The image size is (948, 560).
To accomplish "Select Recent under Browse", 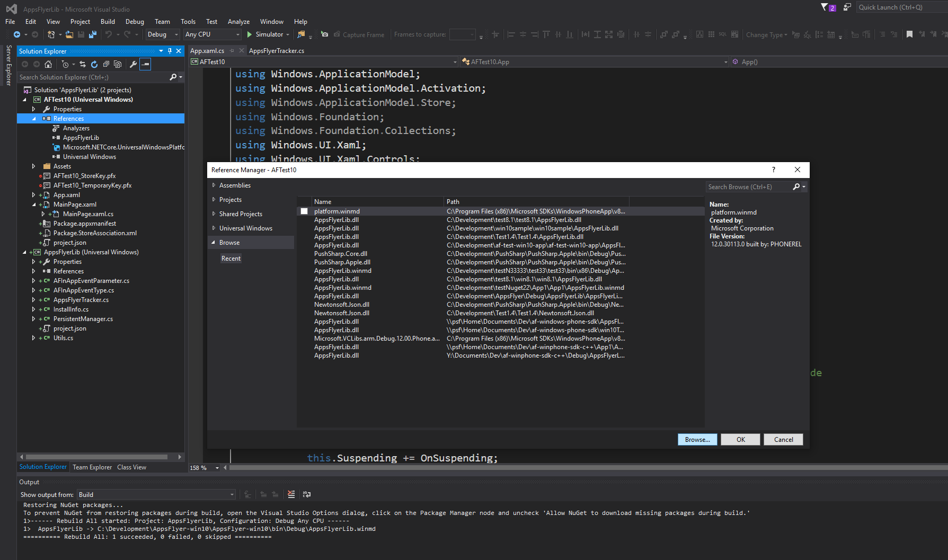I will click(x=231, y=259).
